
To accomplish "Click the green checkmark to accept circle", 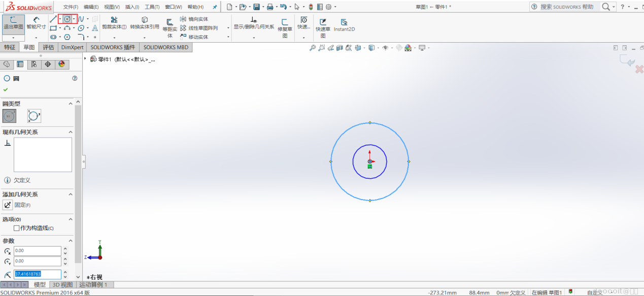I will pyautogui.click(x=6, y=90).
